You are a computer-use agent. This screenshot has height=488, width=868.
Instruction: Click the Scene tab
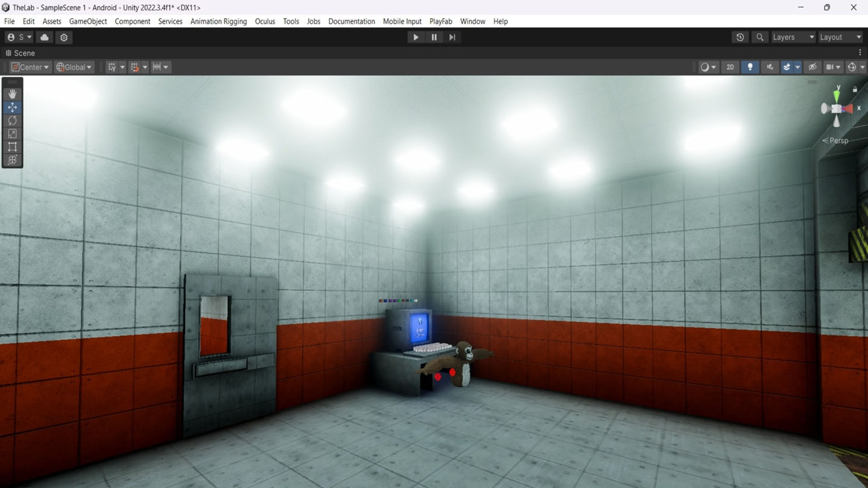coord(20,53)
